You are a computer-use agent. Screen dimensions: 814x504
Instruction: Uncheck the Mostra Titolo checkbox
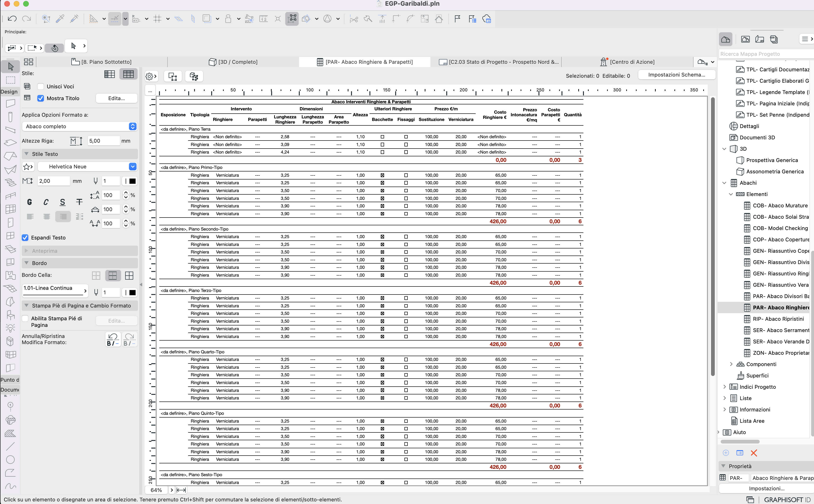(x=41, y=98)
